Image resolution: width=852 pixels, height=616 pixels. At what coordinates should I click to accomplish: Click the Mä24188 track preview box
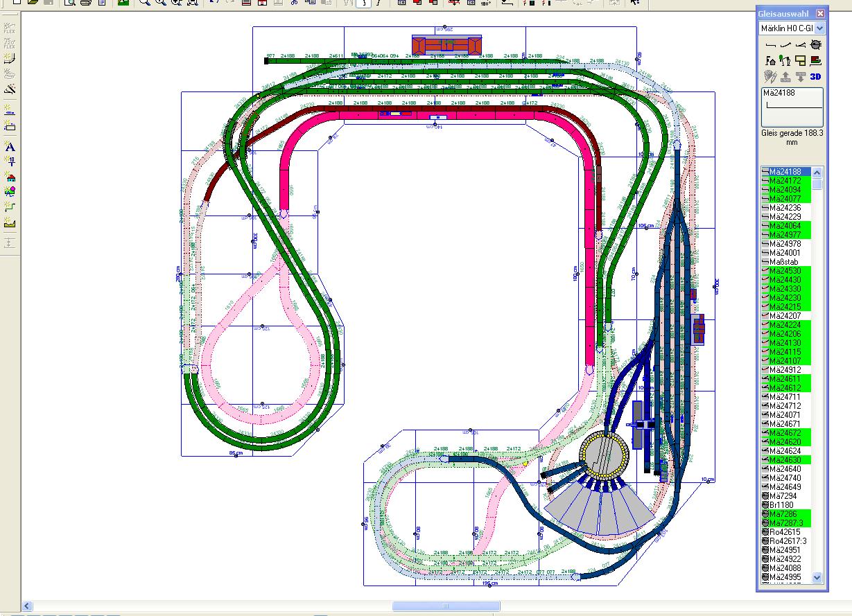point(792,107)
